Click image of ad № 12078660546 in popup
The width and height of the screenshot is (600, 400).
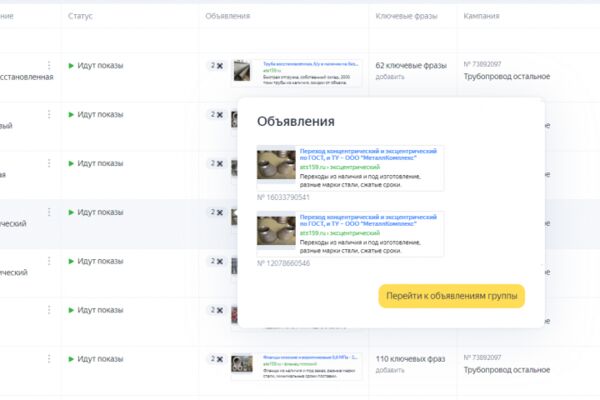(x=276, y=230)
